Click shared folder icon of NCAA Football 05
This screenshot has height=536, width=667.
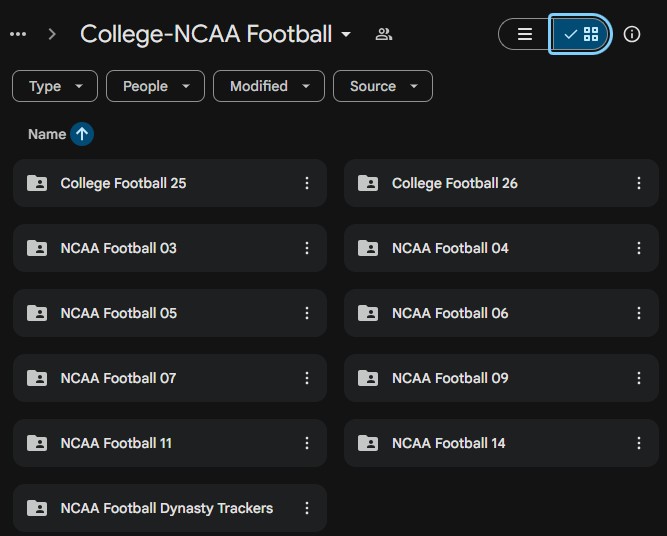(x=37, y=313)
